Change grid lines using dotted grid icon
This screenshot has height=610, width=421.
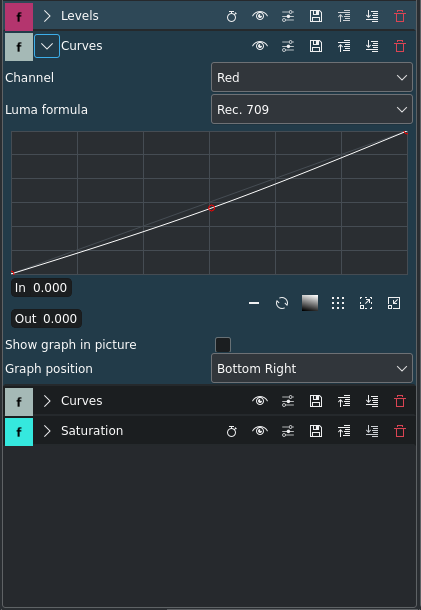pos(338,303)
